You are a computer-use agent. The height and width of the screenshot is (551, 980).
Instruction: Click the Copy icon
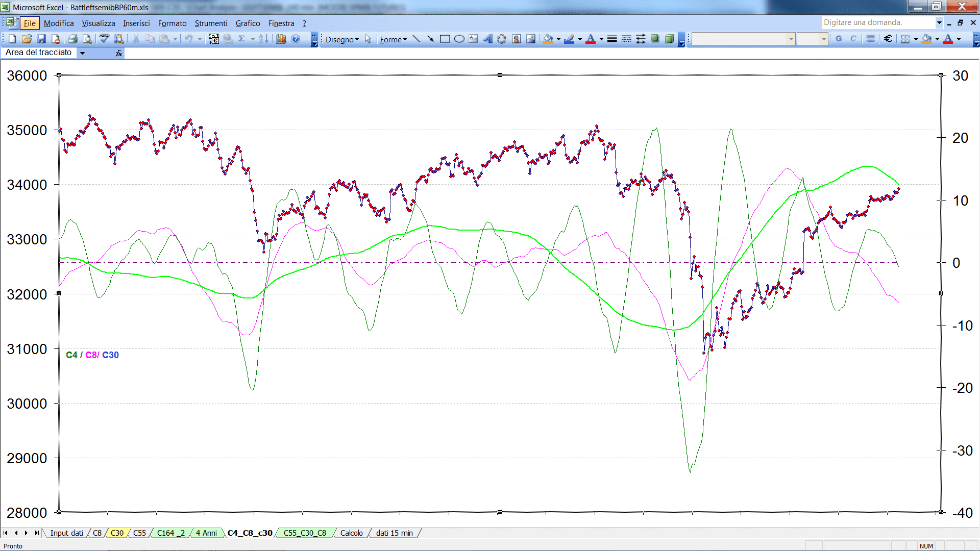pyautogui.click(x=150, y=39)
